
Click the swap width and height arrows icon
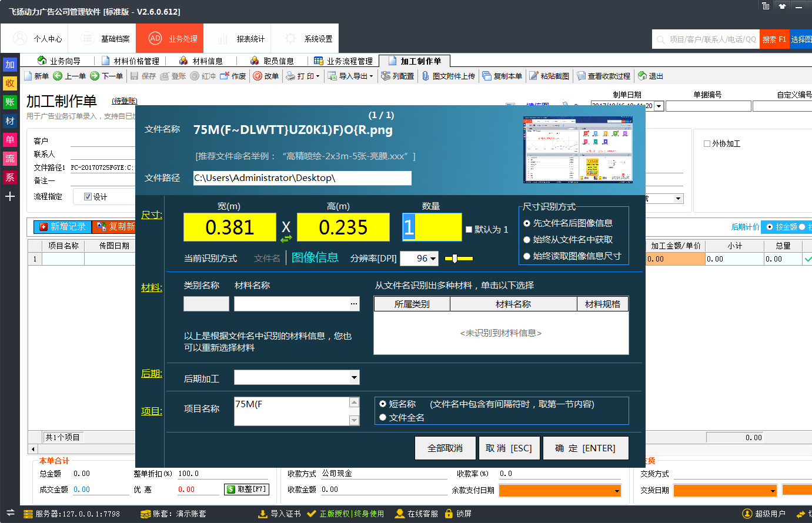[x=286, y=239]
